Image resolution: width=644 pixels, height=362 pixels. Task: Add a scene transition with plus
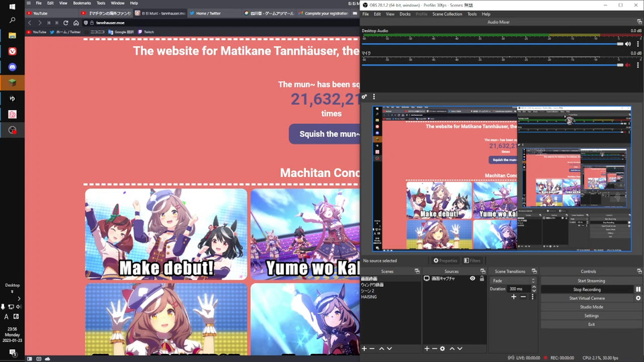(x=514, y=297)
